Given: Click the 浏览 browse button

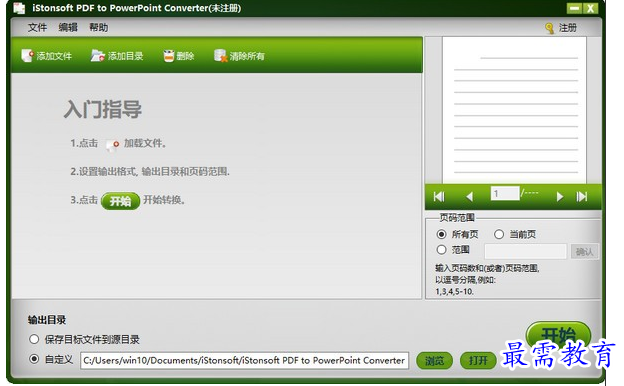Looking at the screenshot, I should (x=434, y=361).
